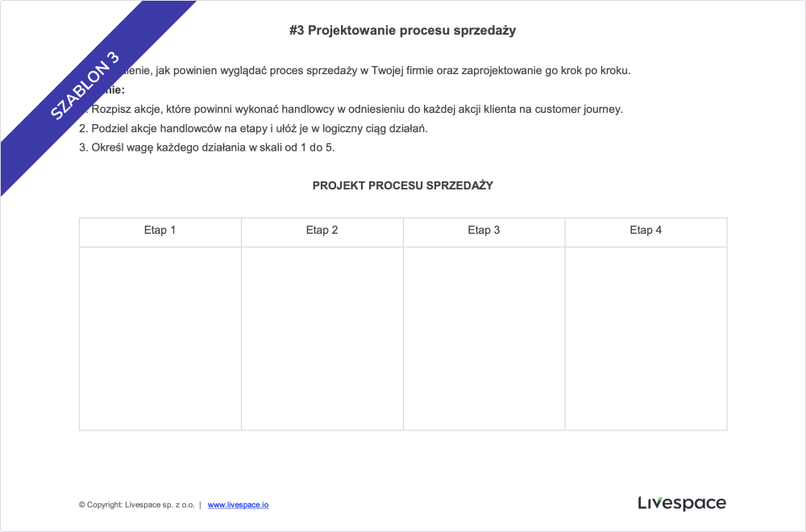Click instruction 'Podziel akcje handlowców na etapy'
The width and height of the screenshot is (806, 532).
pyautogui.click(x=180, y=128)
